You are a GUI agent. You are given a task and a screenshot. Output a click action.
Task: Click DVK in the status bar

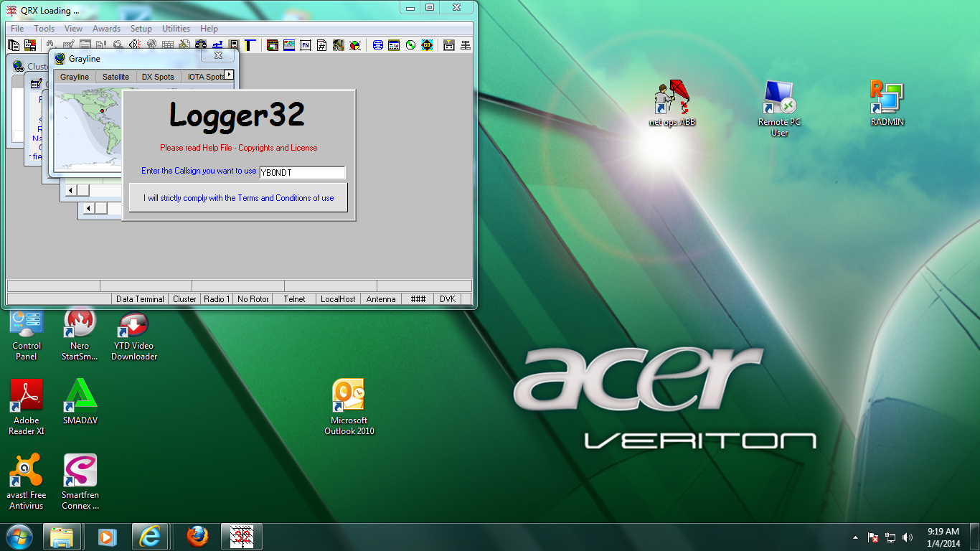tap(448, 299)
